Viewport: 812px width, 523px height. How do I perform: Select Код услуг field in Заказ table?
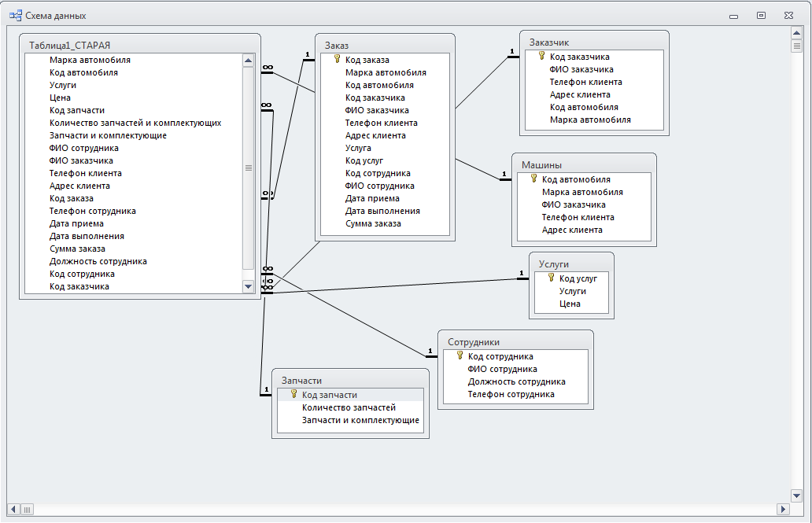[x=364, y=160]
